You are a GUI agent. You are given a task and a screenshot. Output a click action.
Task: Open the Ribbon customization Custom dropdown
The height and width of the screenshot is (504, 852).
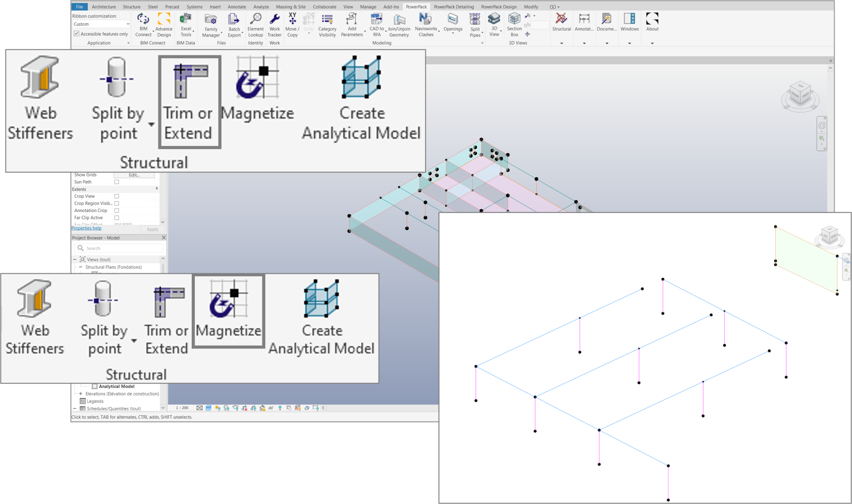[x=101, y=24]
